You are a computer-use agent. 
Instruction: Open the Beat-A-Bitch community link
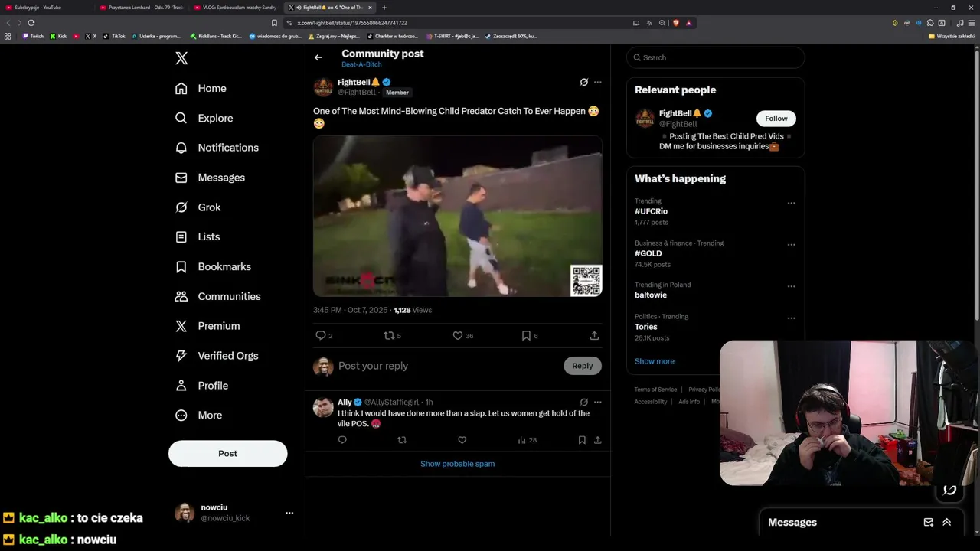point(361,65)
